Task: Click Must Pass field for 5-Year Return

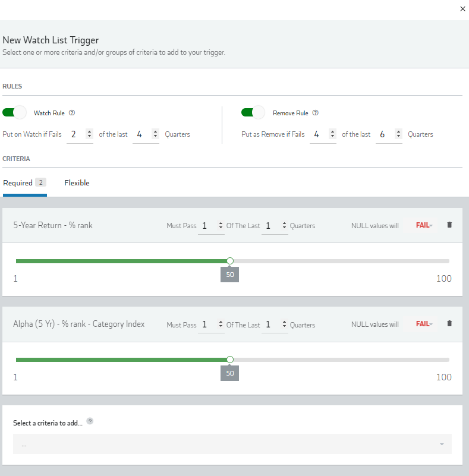Action: (x=210, y=226)
